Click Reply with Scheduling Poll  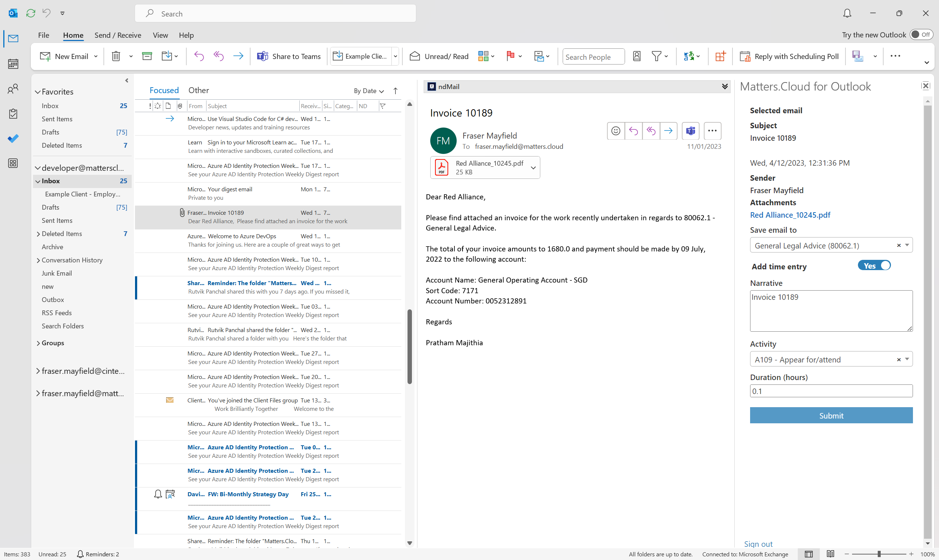click(x=789, y=56)
